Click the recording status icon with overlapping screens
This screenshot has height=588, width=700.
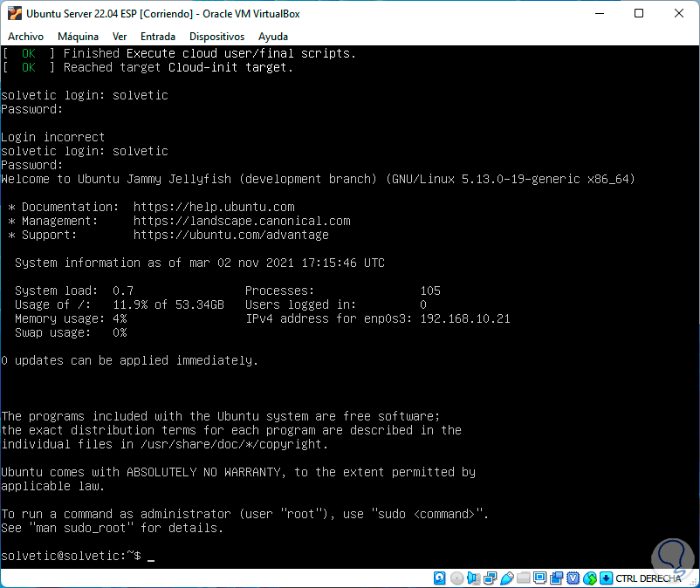point(557,578)
